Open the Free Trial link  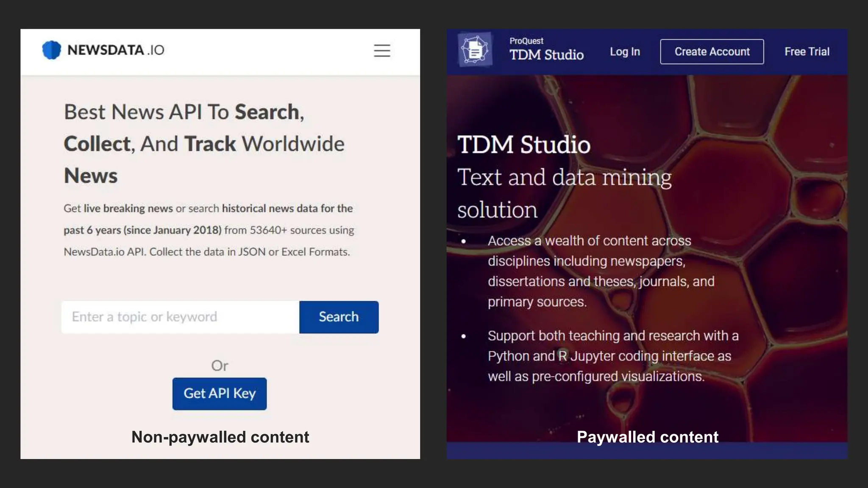[807, 52]
